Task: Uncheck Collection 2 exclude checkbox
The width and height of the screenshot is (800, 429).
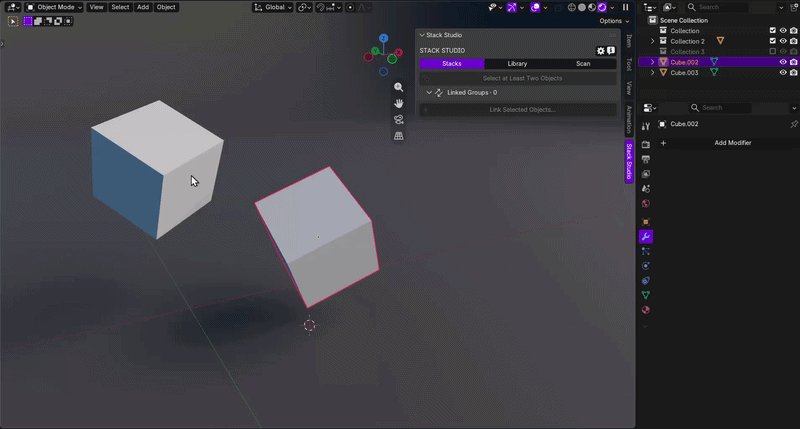Action: [772, 41]
